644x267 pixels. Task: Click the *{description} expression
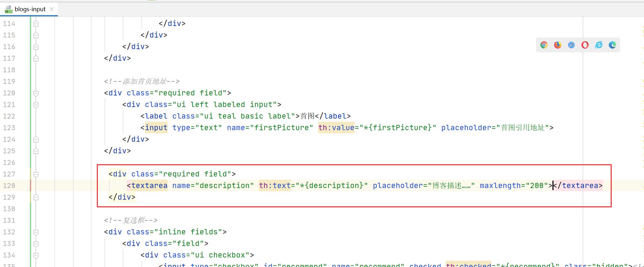(x=332, y=186)
